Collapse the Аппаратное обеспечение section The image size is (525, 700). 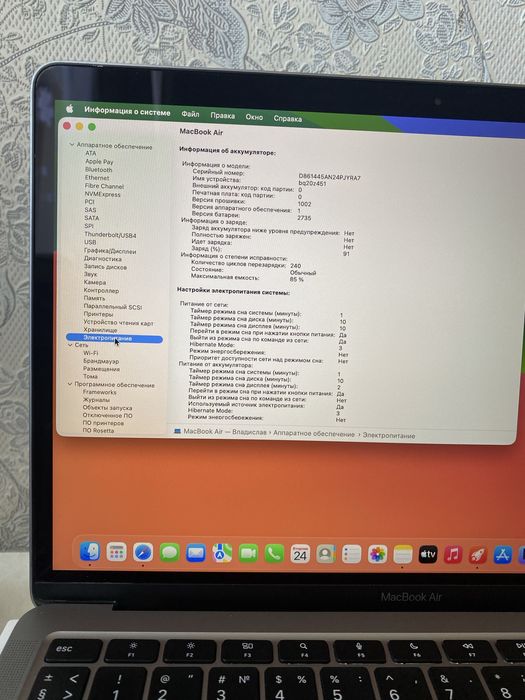tap(71, 145)
